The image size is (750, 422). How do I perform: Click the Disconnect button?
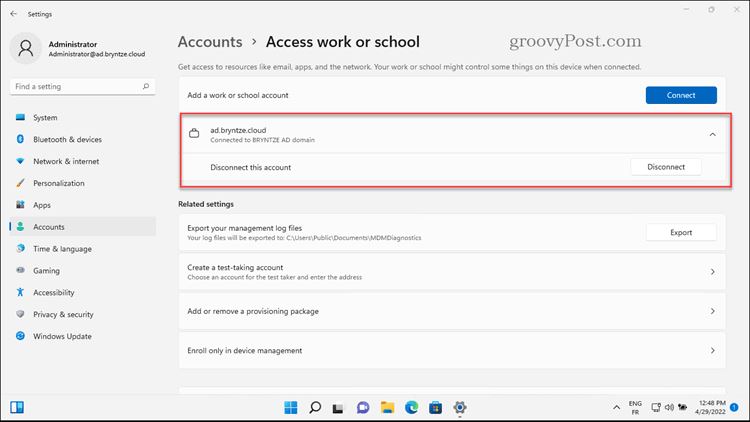(x=666, y=167)
